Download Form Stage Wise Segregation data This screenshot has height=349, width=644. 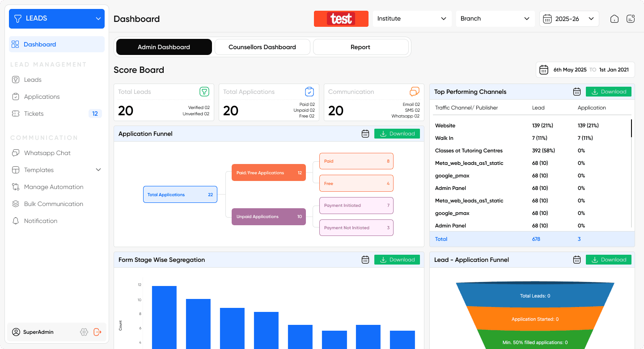click(x=397, y=260)
